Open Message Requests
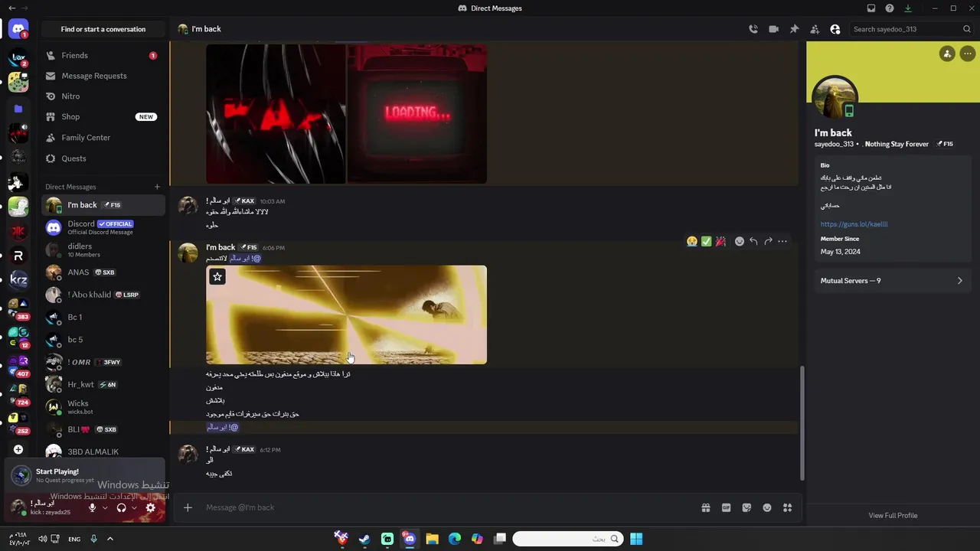980x551 pixels. coord(103,76)
